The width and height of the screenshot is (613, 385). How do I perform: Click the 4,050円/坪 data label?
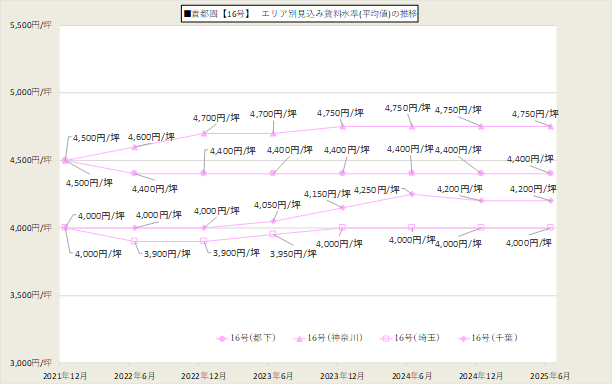click(x=277, y=205)
